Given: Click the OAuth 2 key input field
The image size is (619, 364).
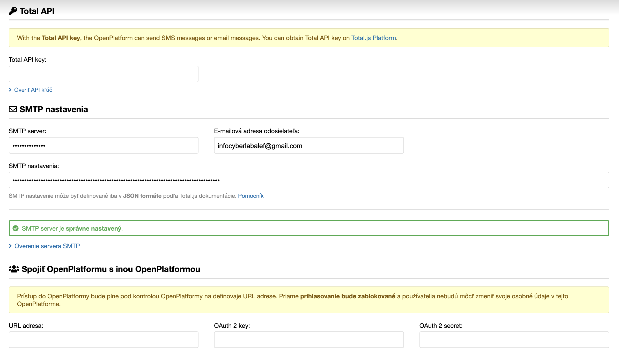Looking at the screenshot, I should point(309,340).
